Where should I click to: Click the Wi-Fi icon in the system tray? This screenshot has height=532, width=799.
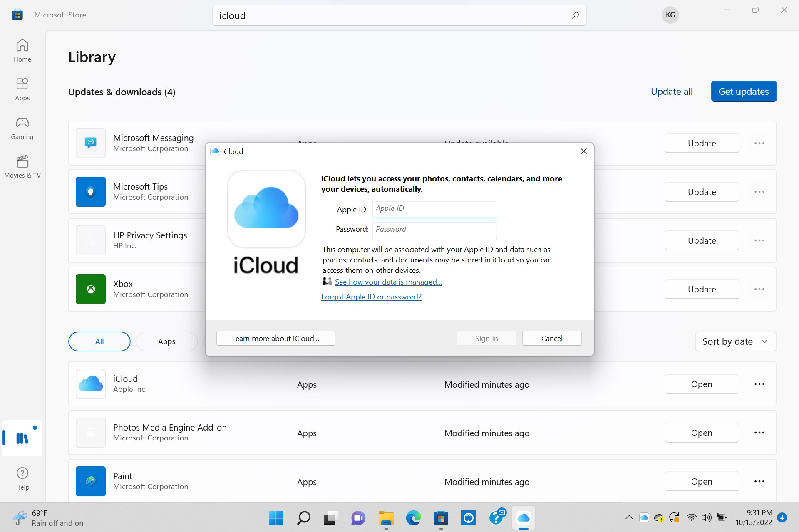(x=691, y=517)
